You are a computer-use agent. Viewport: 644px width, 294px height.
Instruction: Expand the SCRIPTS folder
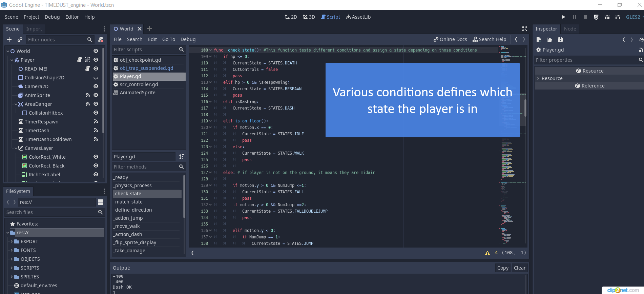pyautogui.click(x=12, y=268)
